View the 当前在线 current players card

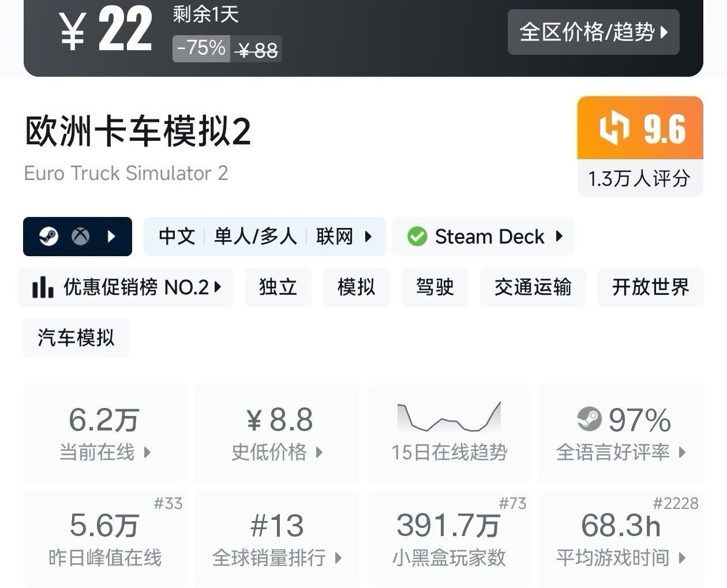point(105,433)
